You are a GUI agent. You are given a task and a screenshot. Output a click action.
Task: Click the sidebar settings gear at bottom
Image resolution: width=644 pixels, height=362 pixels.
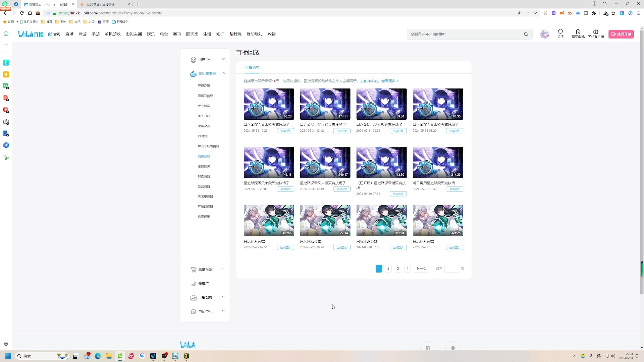click(x=6, y=344)
